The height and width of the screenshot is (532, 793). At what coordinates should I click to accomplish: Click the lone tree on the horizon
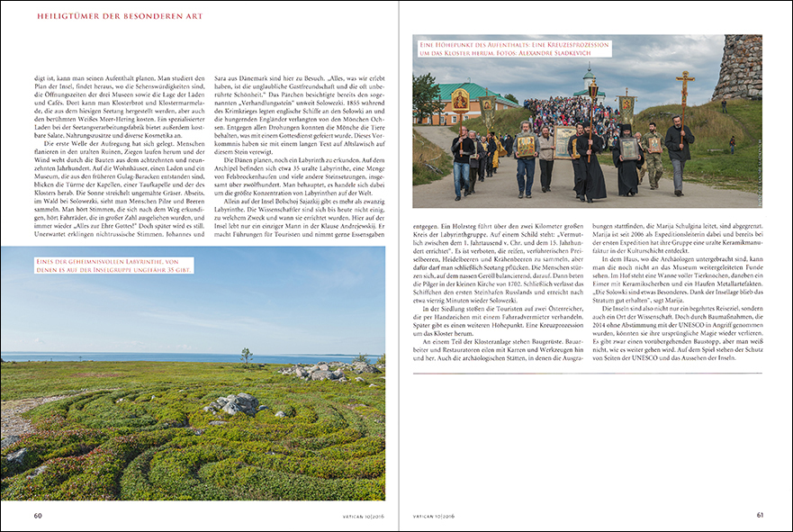pyautogui.click(x=247, y=356)
